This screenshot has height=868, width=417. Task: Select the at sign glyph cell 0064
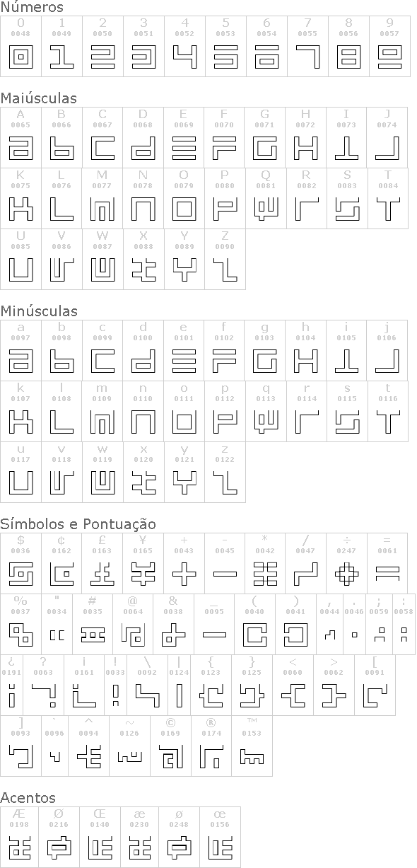coord(133,624)
